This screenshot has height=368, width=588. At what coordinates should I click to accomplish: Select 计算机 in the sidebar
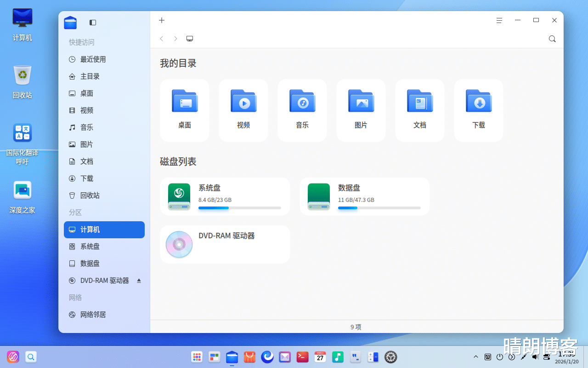(x=104, y=230)
